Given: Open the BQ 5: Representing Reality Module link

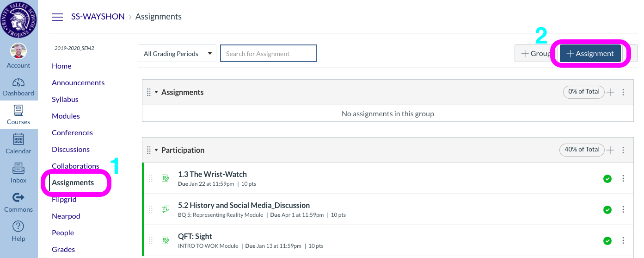Looking at the screenshot, I should tap(221, 215).
